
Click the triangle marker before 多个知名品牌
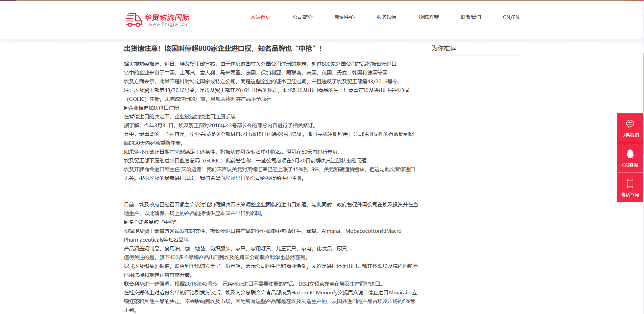click(x=126, y=222)
